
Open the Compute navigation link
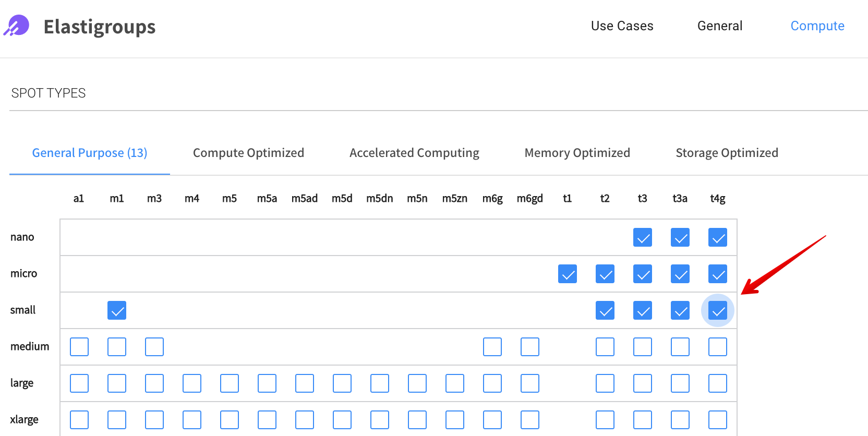(x=817, y=26)
